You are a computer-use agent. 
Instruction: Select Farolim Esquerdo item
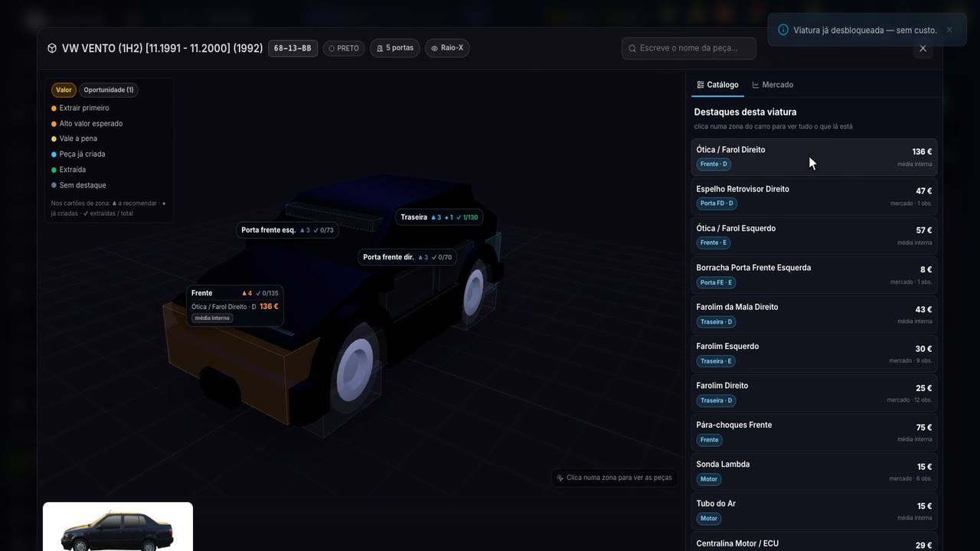tap(814, 354)
